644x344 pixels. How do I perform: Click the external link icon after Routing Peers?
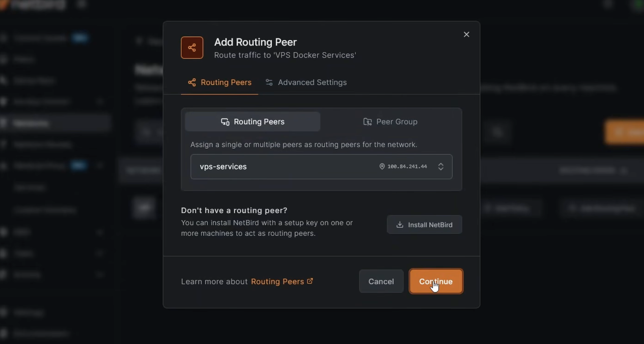click(x=310, y=281)
